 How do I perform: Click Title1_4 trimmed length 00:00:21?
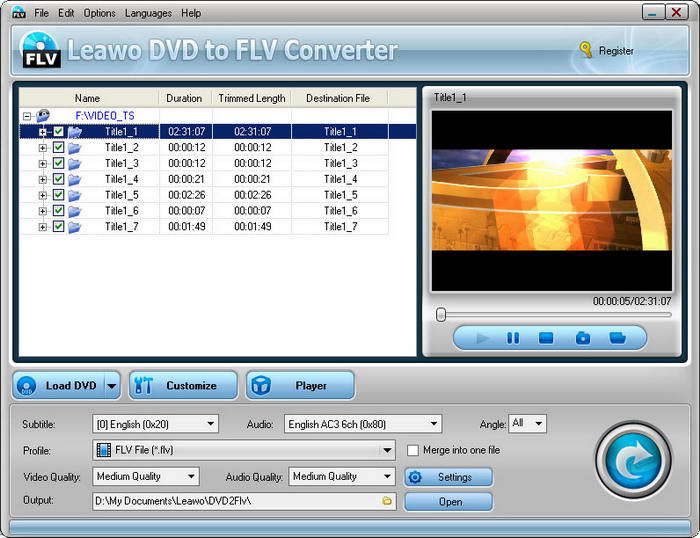253,179
